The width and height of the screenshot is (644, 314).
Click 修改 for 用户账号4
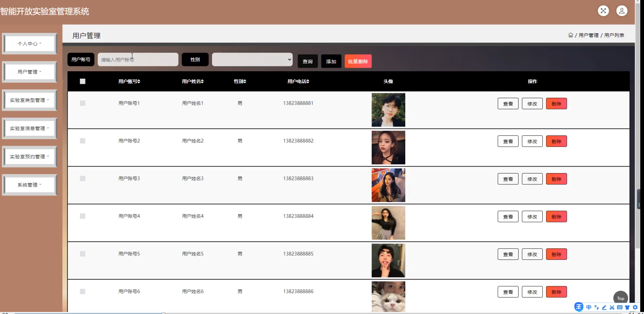(532, 217)
